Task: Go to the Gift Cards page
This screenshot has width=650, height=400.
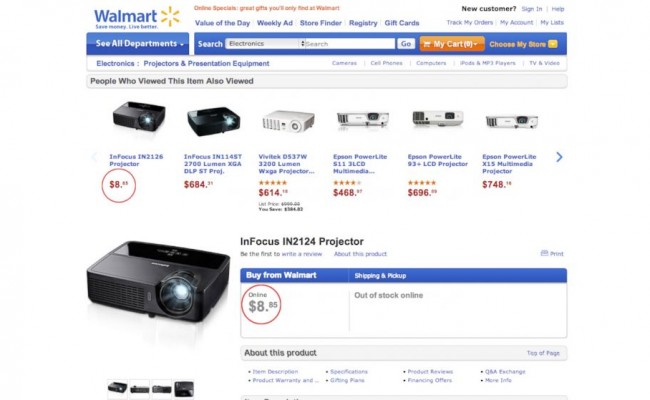Action: [402, 22]
